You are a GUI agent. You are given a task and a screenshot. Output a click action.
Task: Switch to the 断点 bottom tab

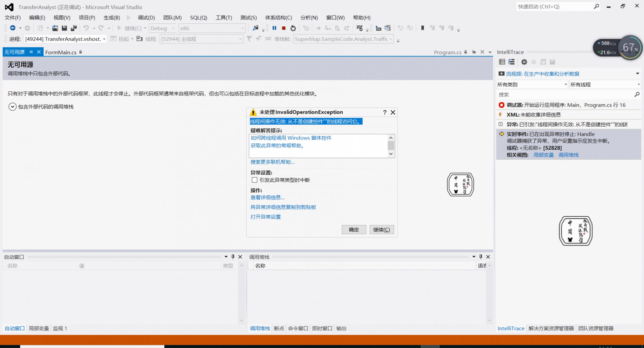(279, 328)
